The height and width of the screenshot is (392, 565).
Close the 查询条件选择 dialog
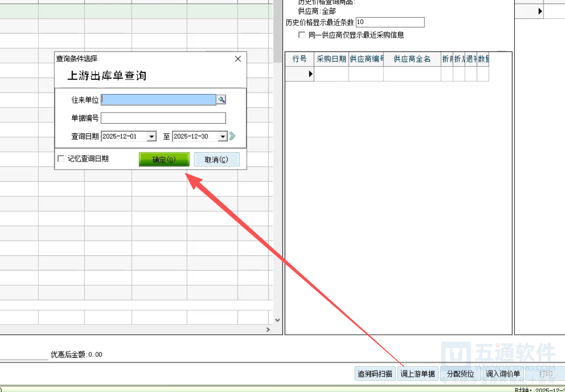[x=238, y=59]
